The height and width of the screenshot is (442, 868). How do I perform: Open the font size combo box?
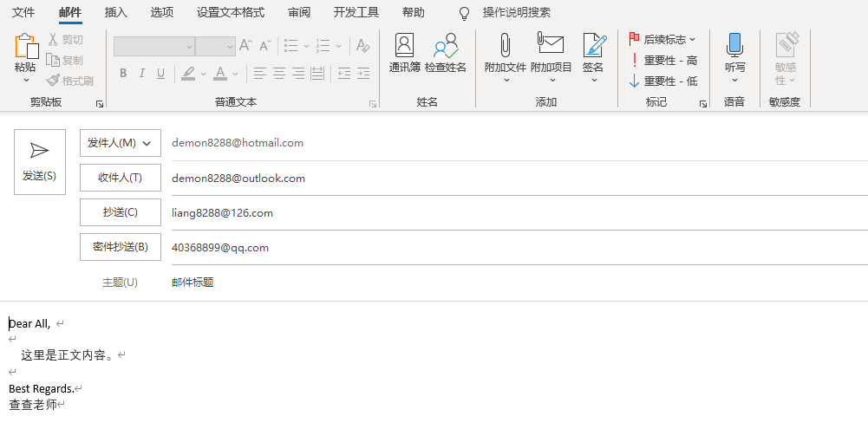coord(215,47)
